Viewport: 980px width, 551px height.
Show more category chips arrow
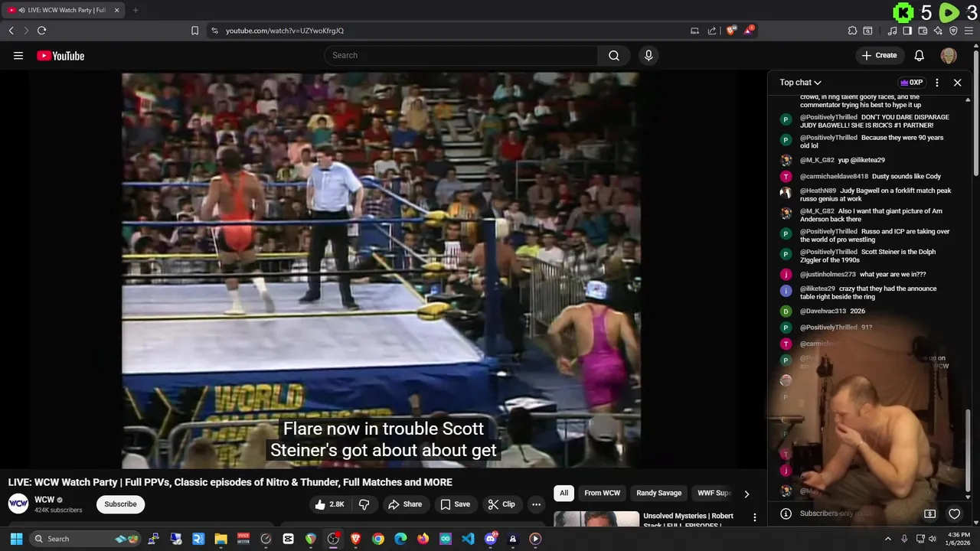coord(746,494)
